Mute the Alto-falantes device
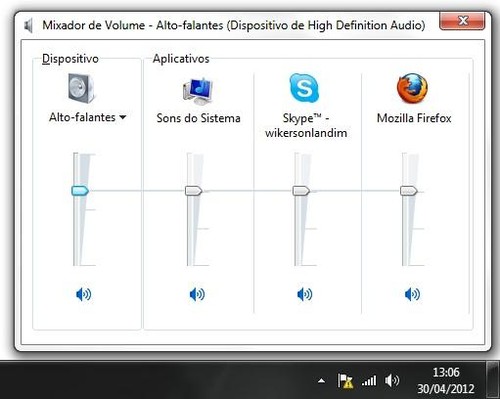500x399 pixels. tap(83, 294)
